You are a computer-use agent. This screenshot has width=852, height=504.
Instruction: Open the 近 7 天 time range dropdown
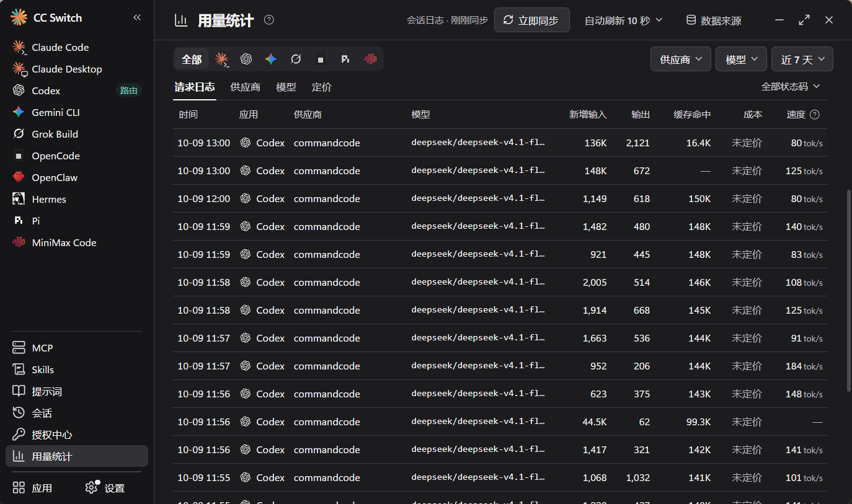click(802, 60)
